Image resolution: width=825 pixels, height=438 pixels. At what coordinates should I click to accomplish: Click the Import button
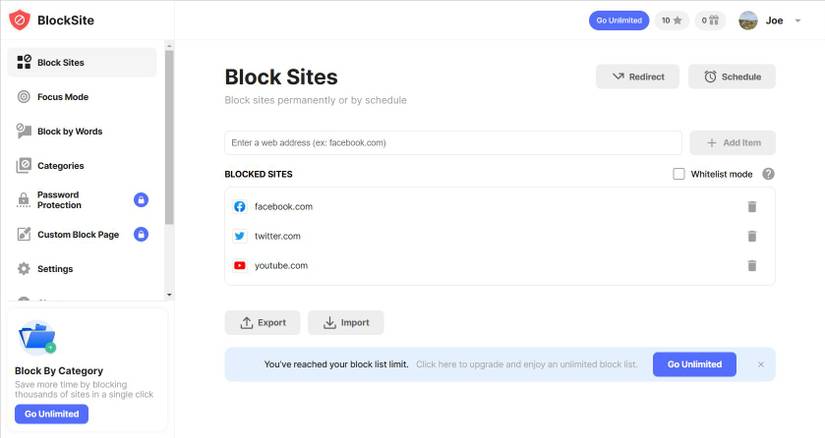coord(346,323)
